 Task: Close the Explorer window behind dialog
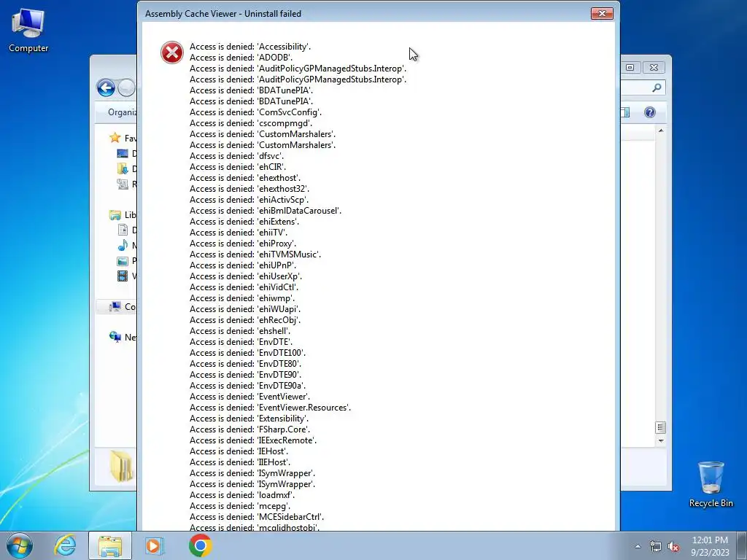[654, 68]
